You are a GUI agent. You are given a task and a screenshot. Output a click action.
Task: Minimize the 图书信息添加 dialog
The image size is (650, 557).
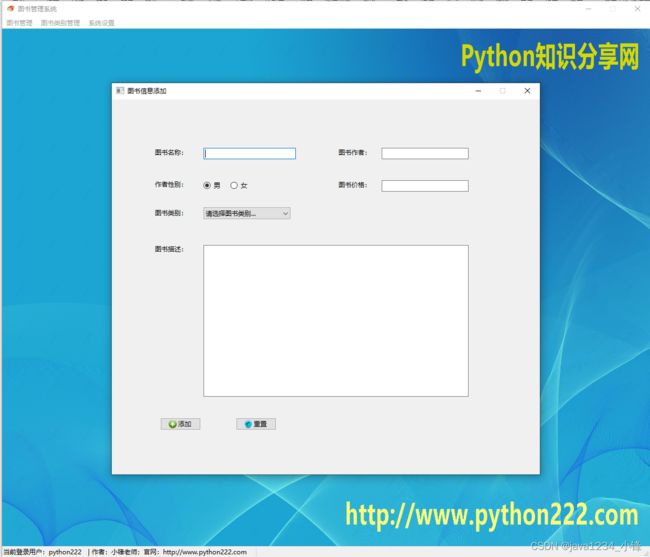478,91
